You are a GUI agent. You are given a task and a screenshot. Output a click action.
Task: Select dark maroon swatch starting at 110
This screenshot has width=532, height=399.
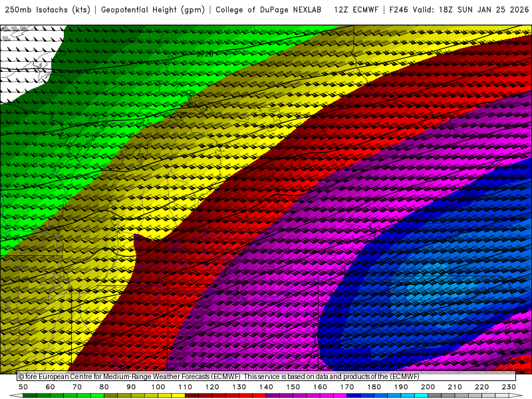coord(192,396)
